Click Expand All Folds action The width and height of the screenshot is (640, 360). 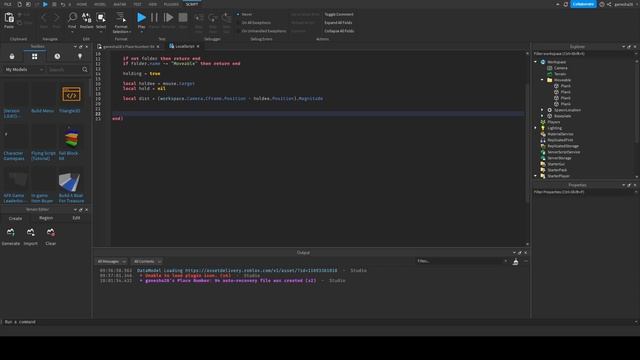(338, 23)
